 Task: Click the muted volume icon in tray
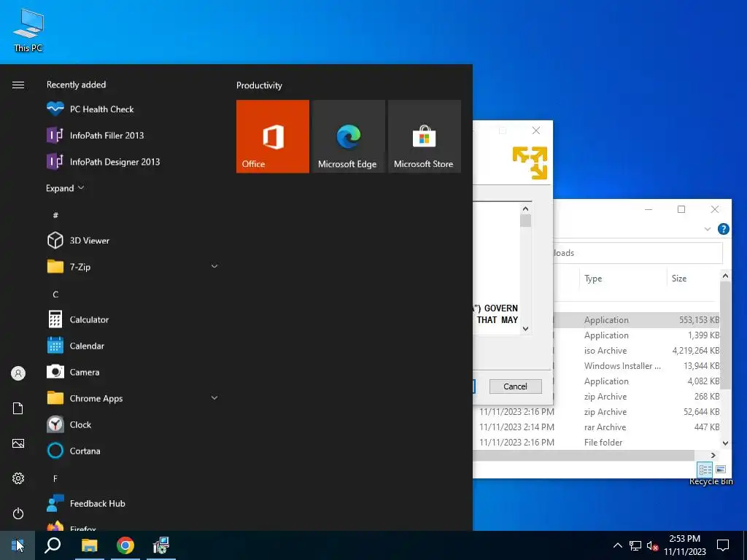pyautogui.click(x=652, y=545)
